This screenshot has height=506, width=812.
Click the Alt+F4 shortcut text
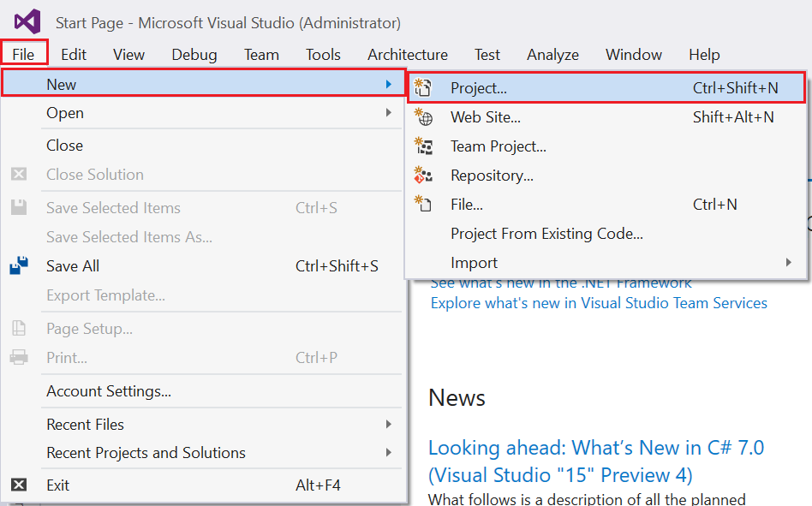pos(318,485)
